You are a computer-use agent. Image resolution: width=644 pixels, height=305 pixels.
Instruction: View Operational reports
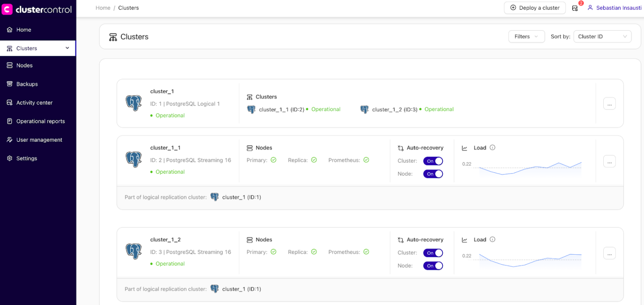40,121
